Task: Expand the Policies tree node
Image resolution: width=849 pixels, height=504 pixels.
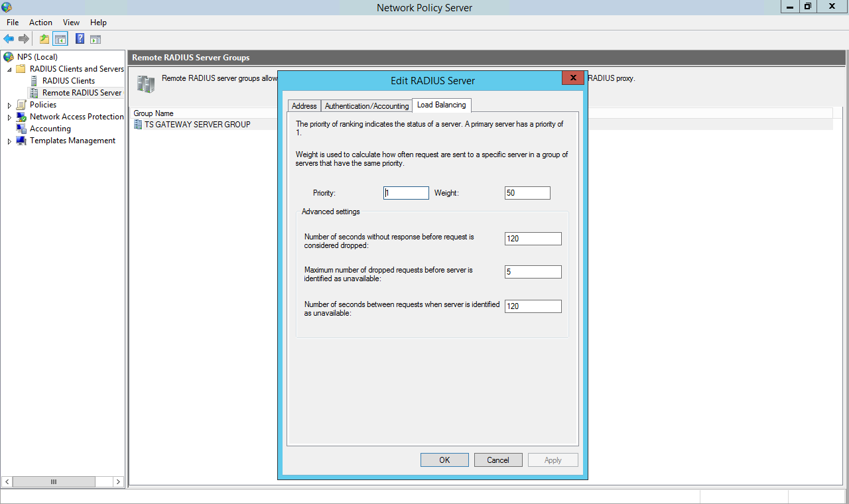Action: (x=9, y=105)
